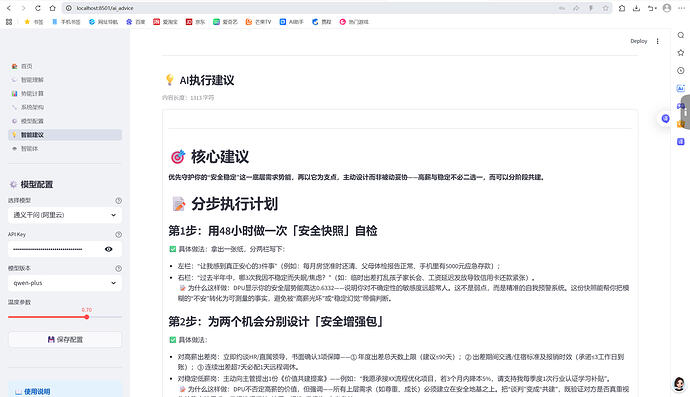Open the history clock icon in right sidebar
The image size is (690, 397).
681,70
